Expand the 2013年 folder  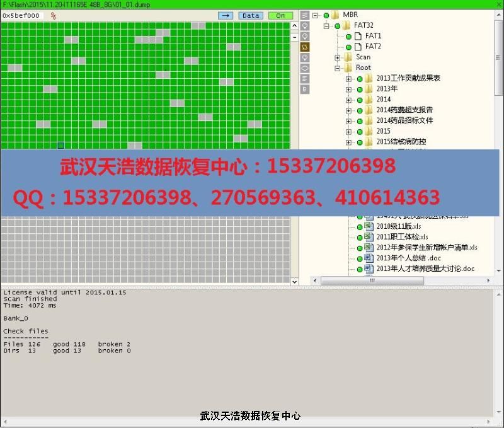(349, 90)
